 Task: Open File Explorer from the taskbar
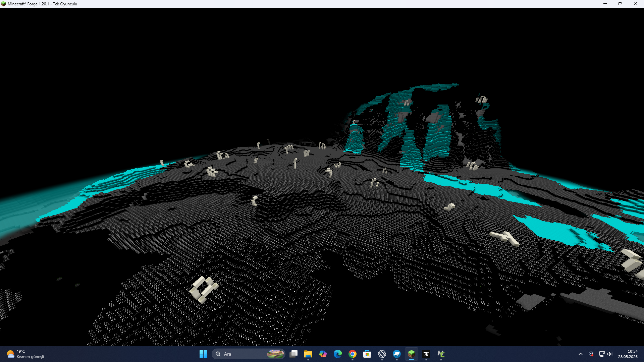click(x=308, y=354)
